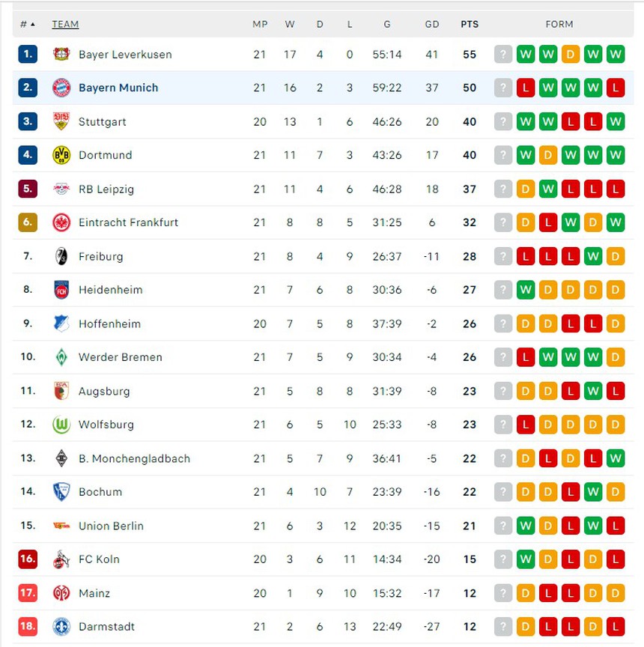Click the Union Berlin club badge

[63, 526]
